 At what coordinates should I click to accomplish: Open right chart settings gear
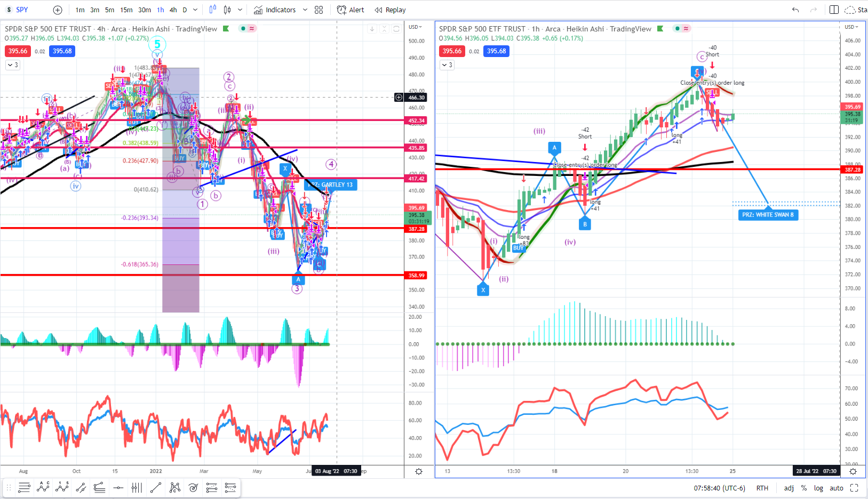point(853,471)
